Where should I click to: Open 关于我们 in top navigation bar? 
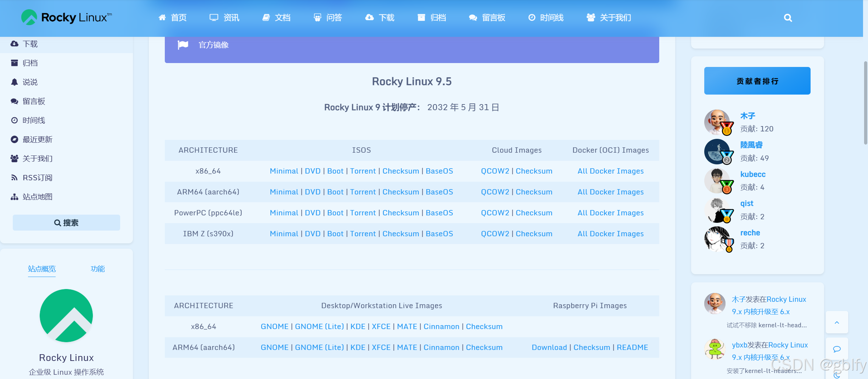pyautogui.click(x=609, y=18)
